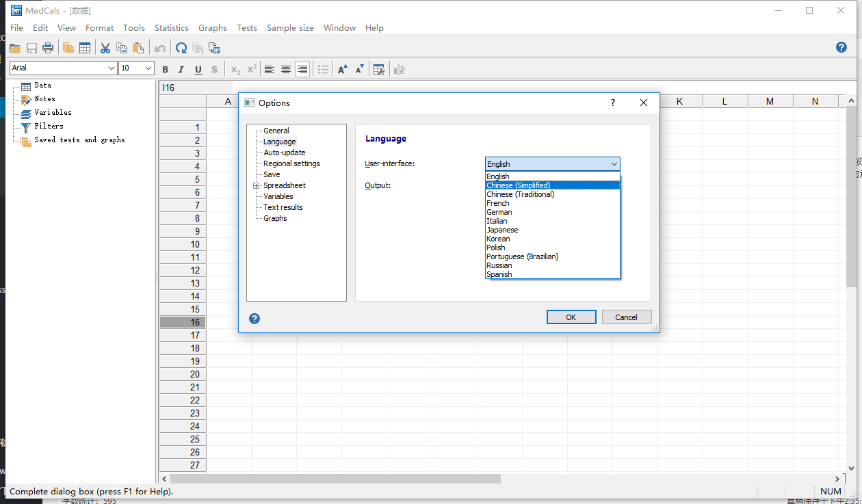Select column M header
The image size is (862, 504).
(x=770, y=101)
